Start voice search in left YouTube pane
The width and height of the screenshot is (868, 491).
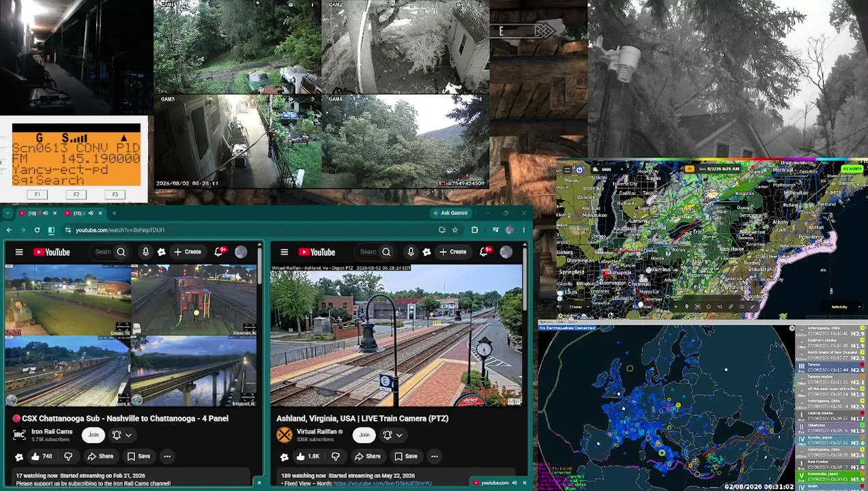(145, 252)
